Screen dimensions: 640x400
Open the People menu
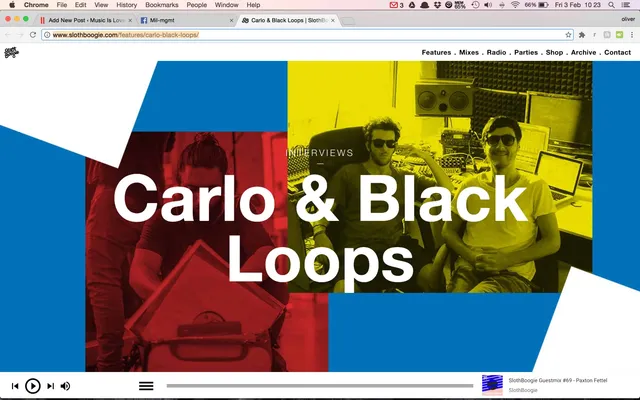[x=197, y=5]
